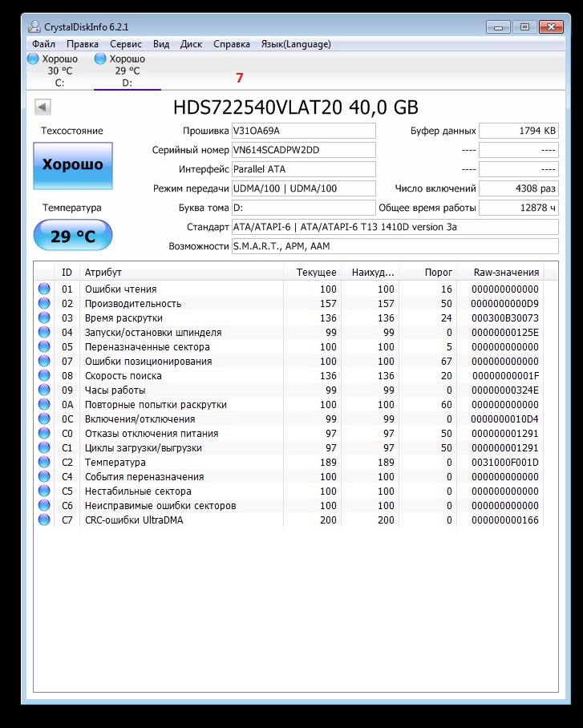This screenshot has height=728, width=583.
Task: Click the blue Хорошо health status button
Action: [73, 165]
